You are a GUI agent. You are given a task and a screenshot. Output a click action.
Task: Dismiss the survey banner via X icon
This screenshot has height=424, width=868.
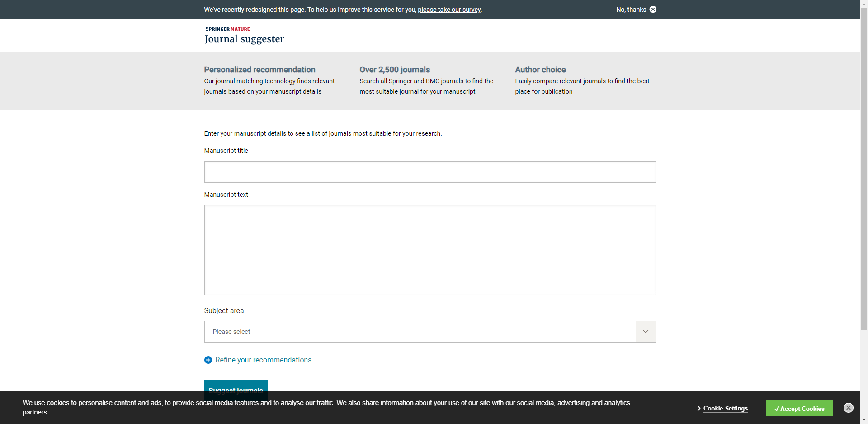pos(653,10)
